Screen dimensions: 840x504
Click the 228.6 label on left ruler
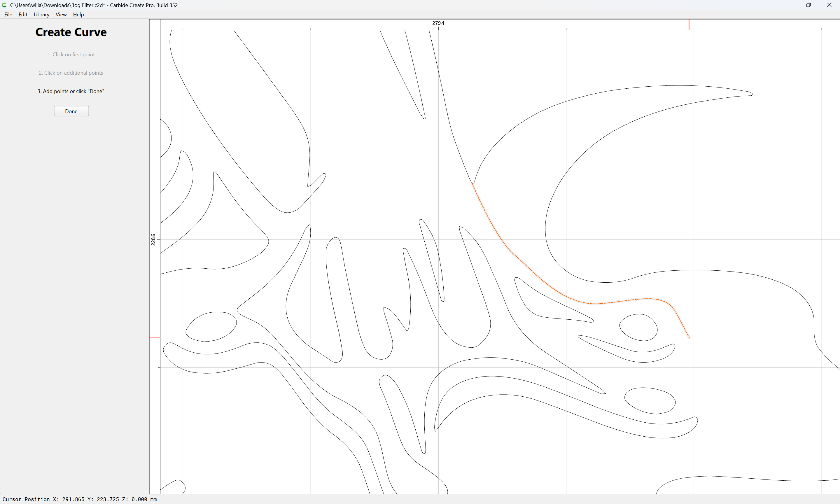pyautogui.click(x=153, y=240)
